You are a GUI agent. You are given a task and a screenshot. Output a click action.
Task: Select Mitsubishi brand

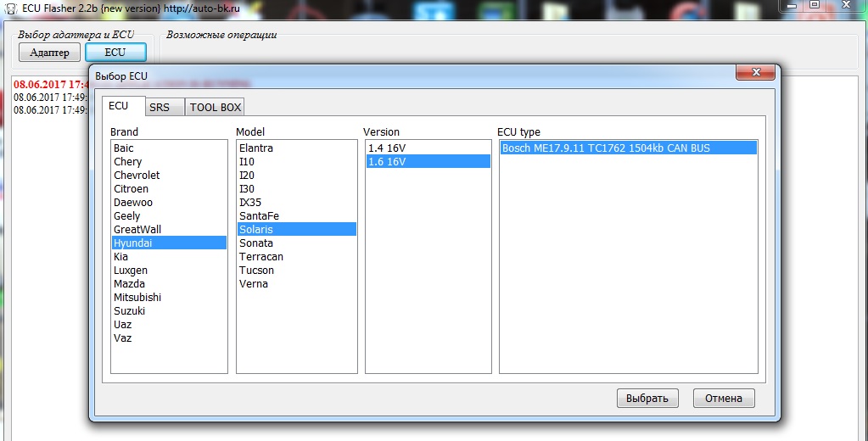coord(169,297)
